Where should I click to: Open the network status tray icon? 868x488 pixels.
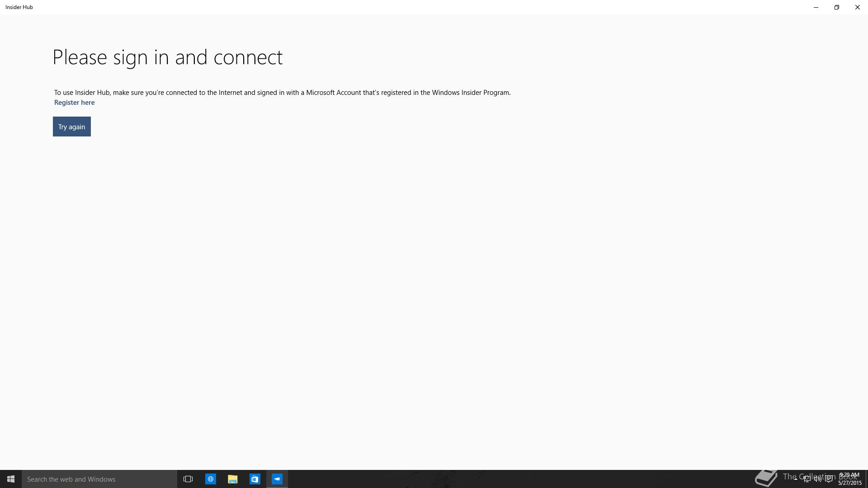pos(807,479)
